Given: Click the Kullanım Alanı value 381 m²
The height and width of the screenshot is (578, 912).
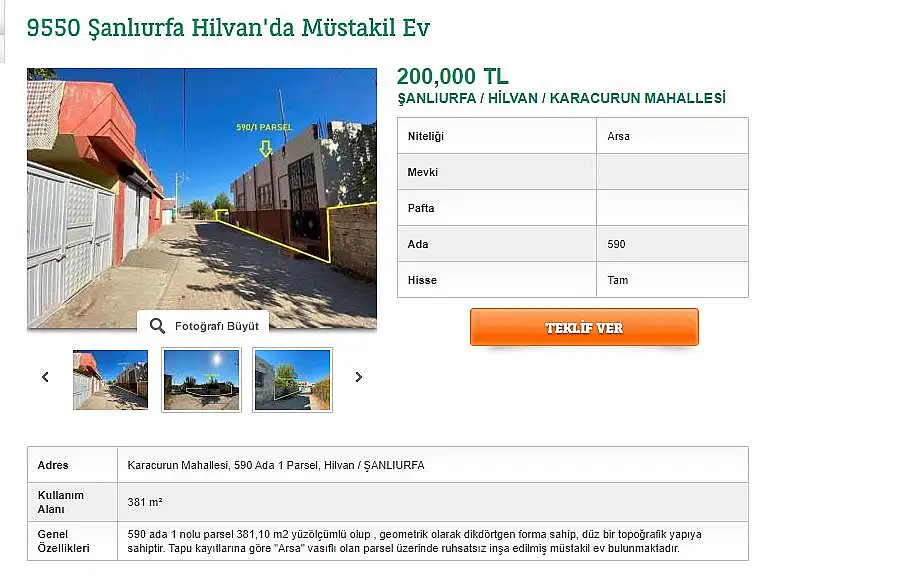Looking at the screenshot, I should (145, 502).
